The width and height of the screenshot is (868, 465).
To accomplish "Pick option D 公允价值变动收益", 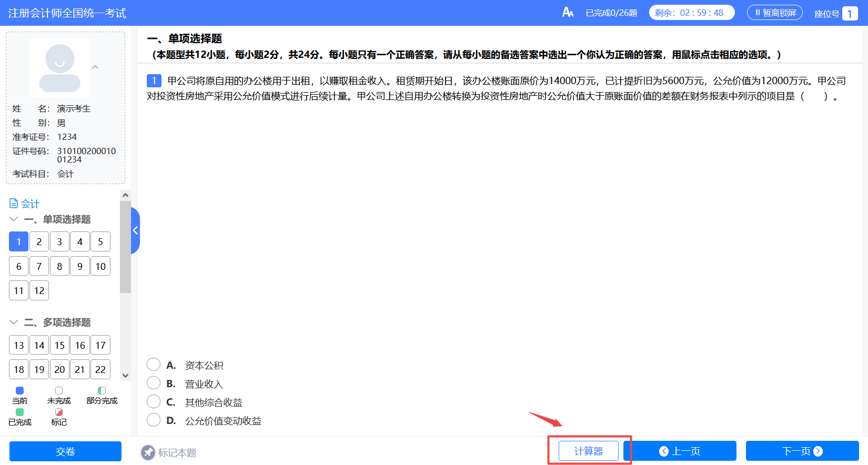I will tap(154, 420).
